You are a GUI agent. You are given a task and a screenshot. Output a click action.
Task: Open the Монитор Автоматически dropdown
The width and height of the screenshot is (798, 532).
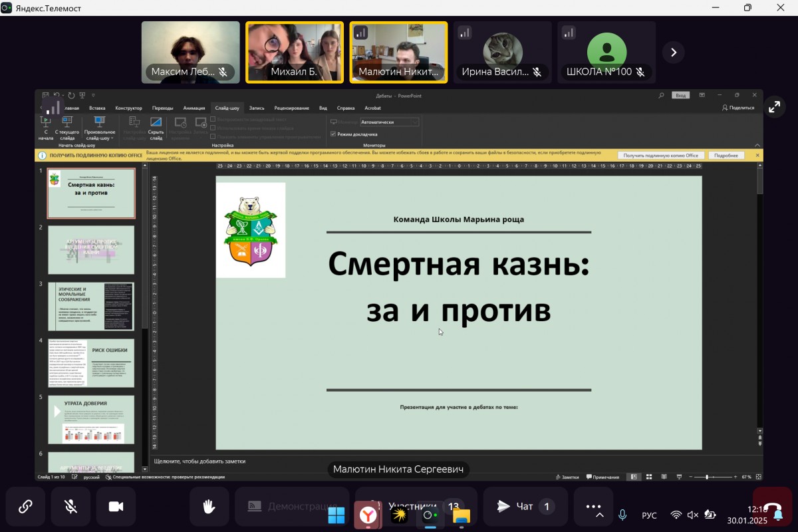[x=389, y=122]
